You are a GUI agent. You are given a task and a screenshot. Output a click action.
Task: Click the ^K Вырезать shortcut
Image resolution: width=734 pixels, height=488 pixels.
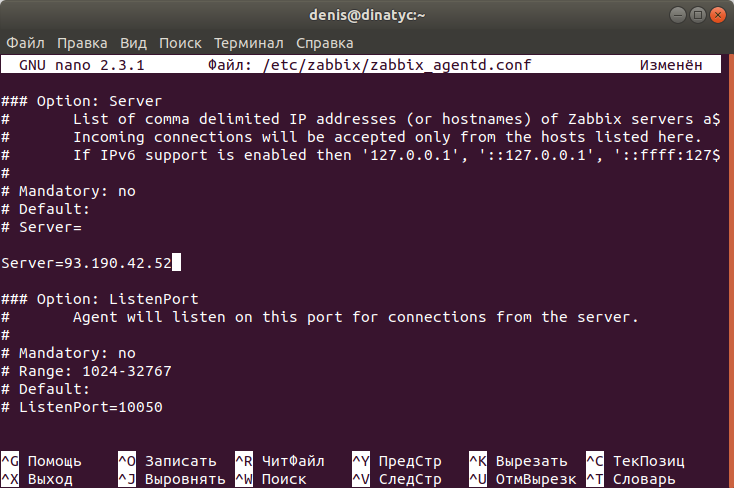click(x=518, y=461)
